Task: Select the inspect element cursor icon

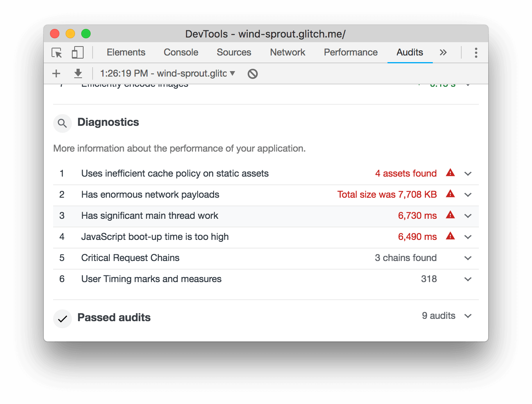Action: 56,52
